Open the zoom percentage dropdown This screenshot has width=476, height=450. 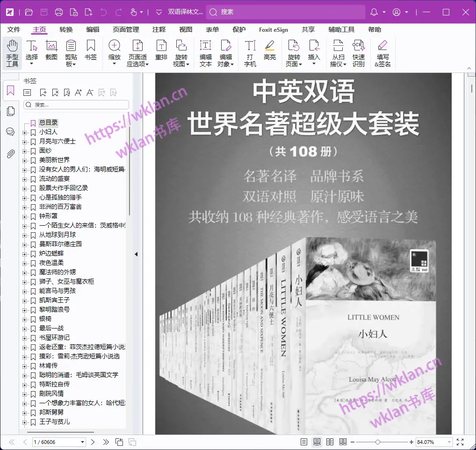tap(449, 442)
